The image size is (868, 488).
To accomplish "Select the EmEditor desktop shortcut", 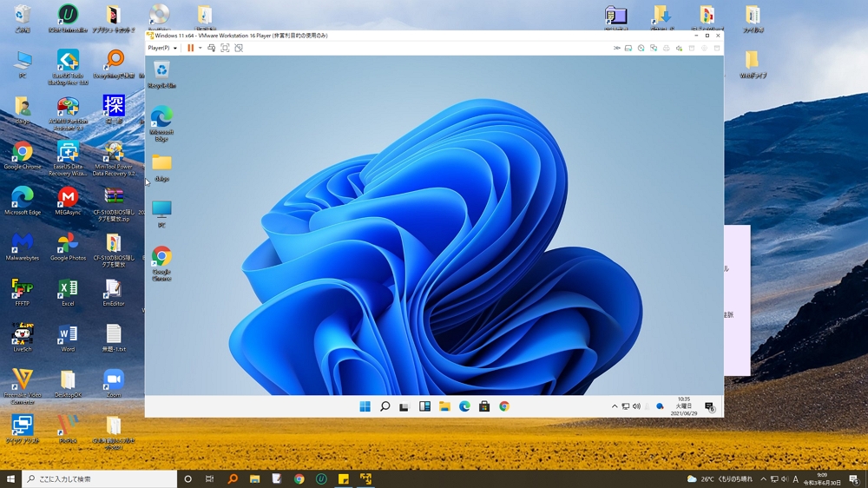I will click(x=114, y=293).
